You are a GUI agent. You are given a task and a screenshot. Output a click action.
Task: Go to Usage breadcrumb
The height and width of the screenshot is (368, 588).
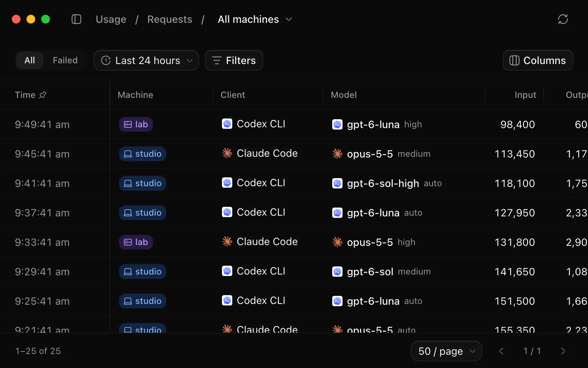click(x=111, y=19)
